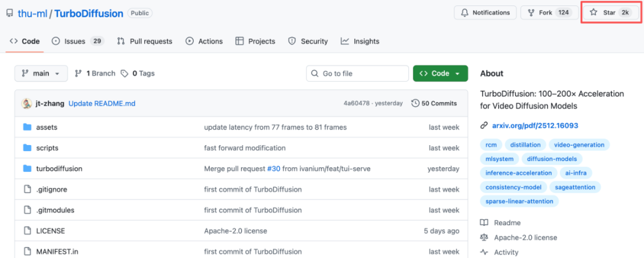Expand the green Code dropdown
Viewport: 644px width, 258px height.
coord(440,73)
